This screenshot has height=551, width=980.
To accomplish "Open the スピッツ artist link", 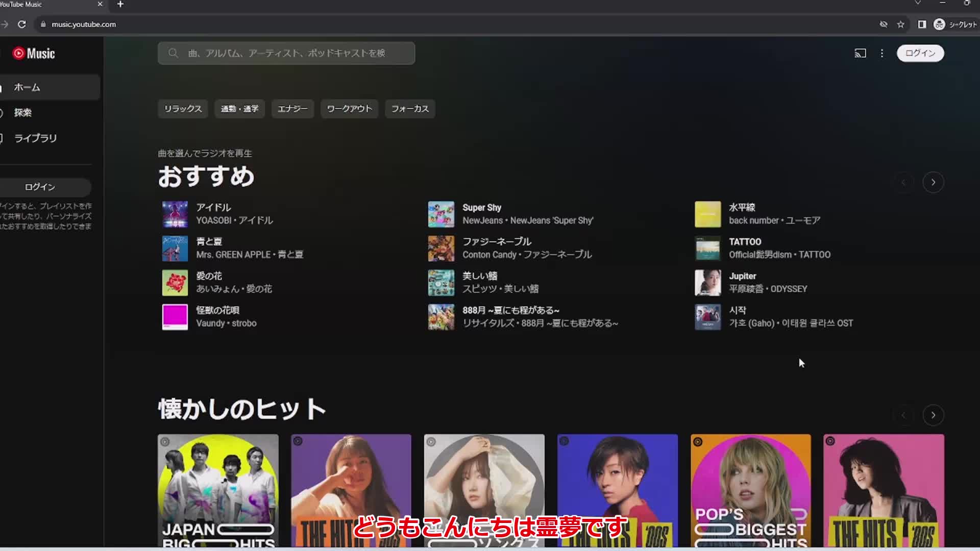I will [479, 289].
